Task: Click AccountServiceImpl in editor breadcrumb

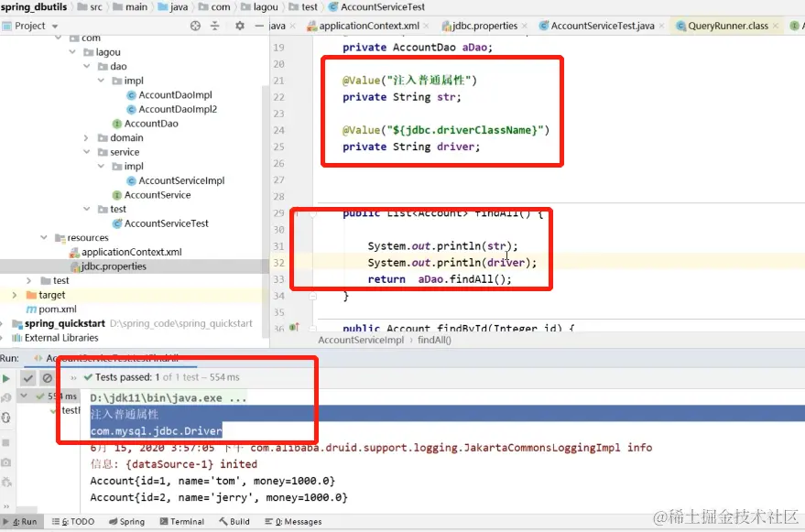Action: pos(361,340)
